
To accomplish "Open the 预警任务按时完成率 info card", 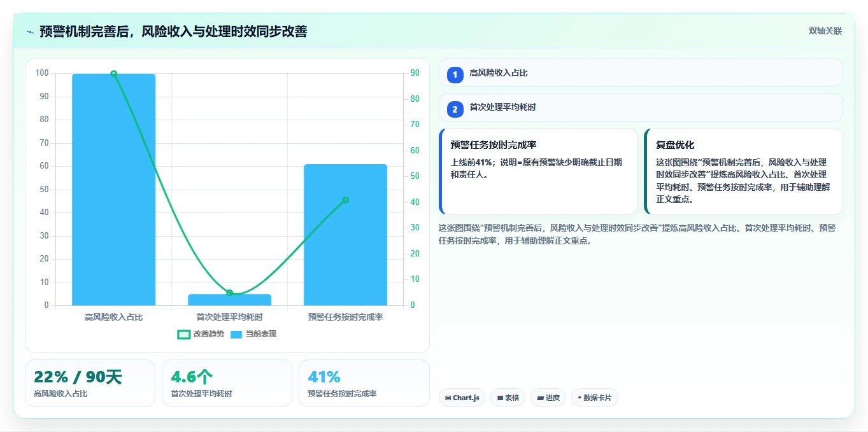I will (538, 172).
